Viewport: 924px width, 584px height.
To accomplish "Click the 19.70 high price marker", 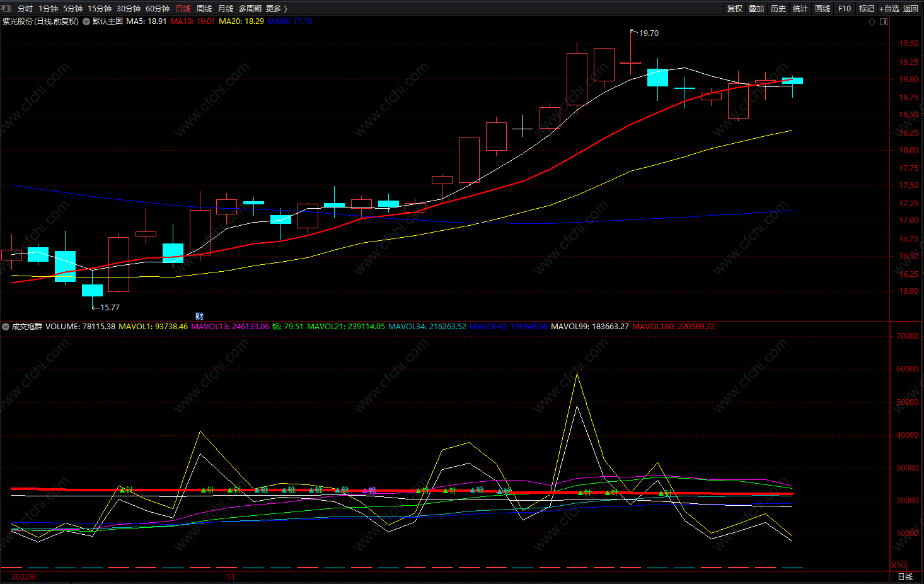I will pyautogui.click(x=649, y=33).
